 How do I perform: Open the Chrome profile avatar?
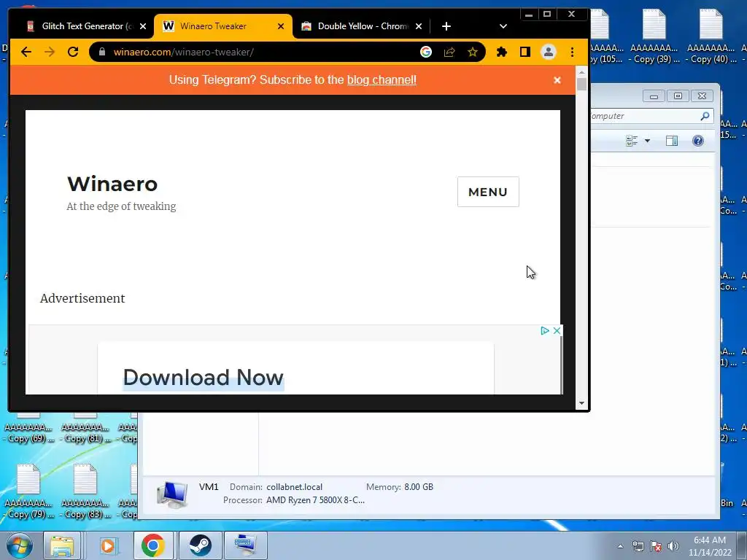click(549, 52)
